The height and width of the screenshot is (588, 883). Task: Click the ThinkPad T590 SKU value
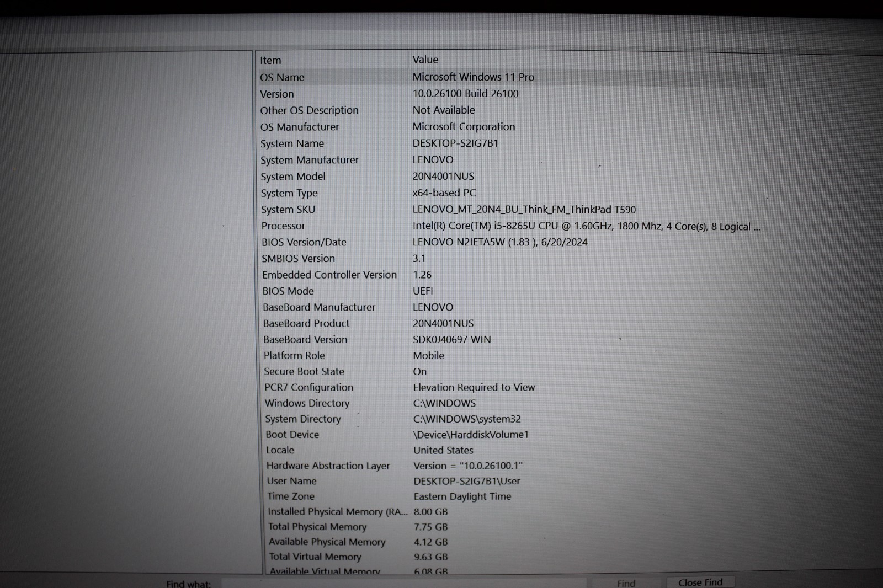pos(524,210)
